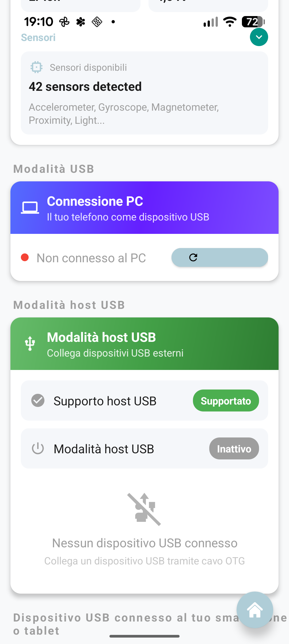Tap the Connessione PC header banner
The width and height of the screenshot is (289, 644).
coord(144,208)
